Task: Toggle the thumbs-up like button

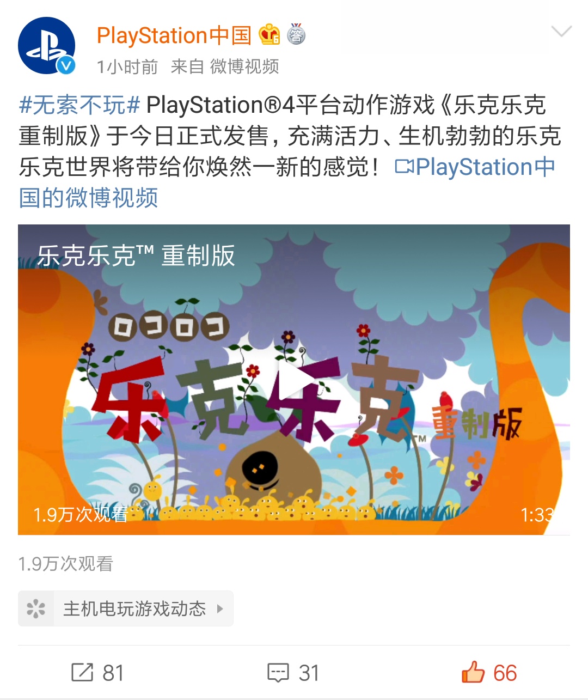Action: (x=473, y=672)
